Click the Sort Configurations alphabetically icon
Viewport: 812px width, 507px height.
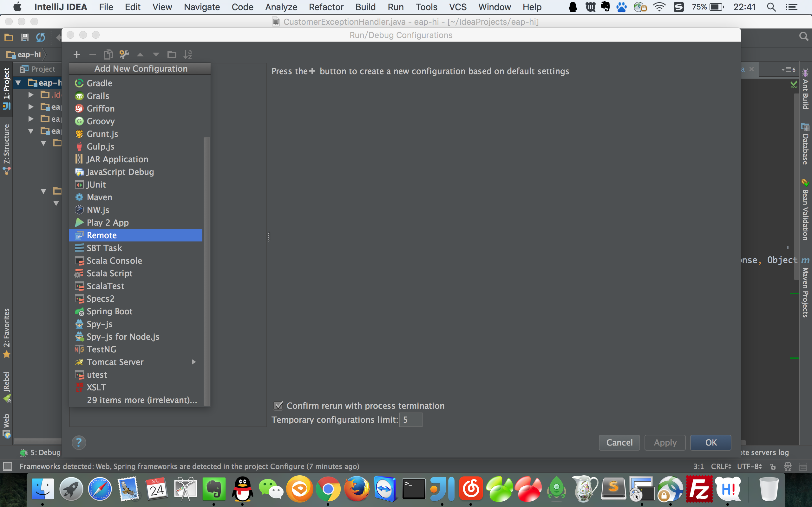(187, 54)
